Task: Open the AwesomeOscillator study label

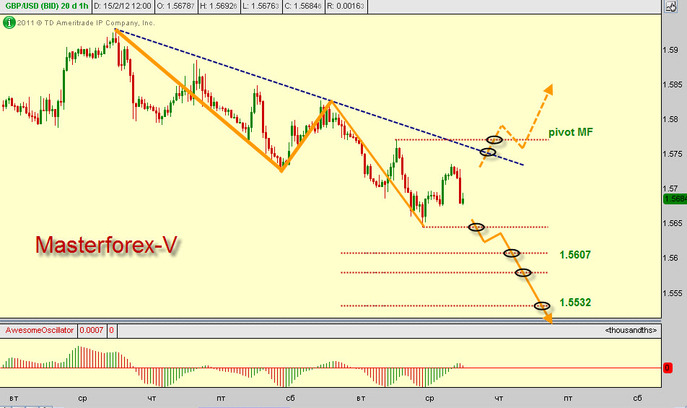Action: [39, 330]
